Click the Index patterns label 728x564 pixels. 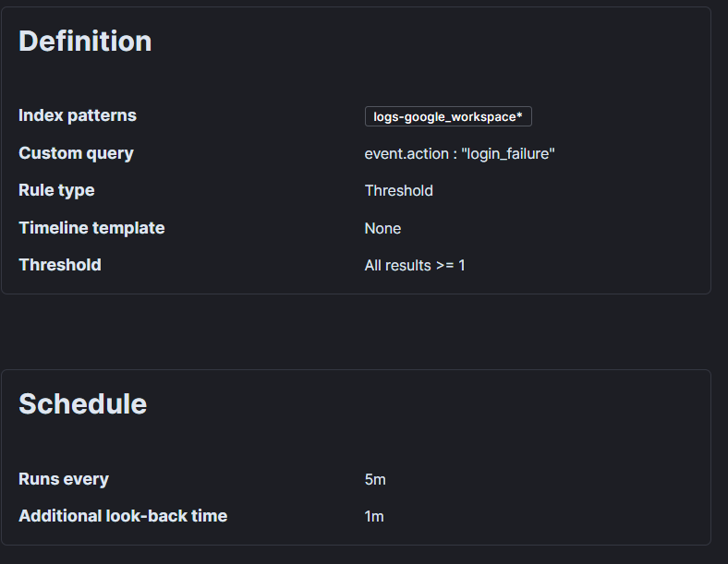(78, 115)
